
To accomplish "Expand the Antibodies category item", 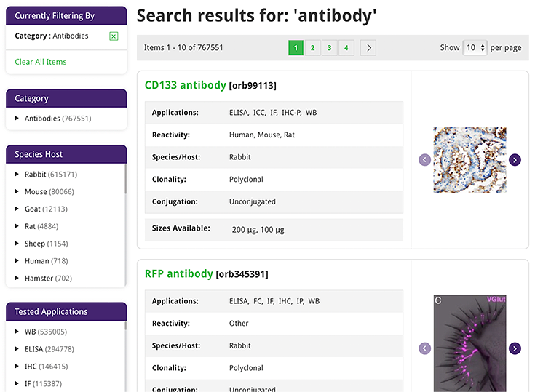I will point(17,119).
